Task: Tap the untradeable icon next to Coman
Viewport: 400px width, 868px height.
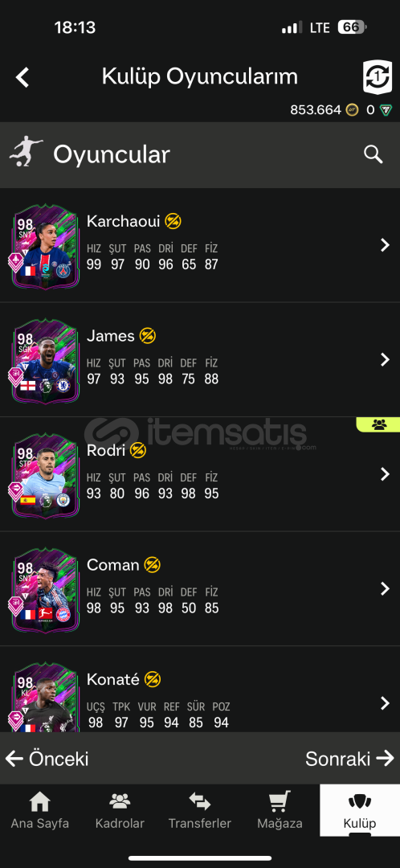Action: point(152,565)
